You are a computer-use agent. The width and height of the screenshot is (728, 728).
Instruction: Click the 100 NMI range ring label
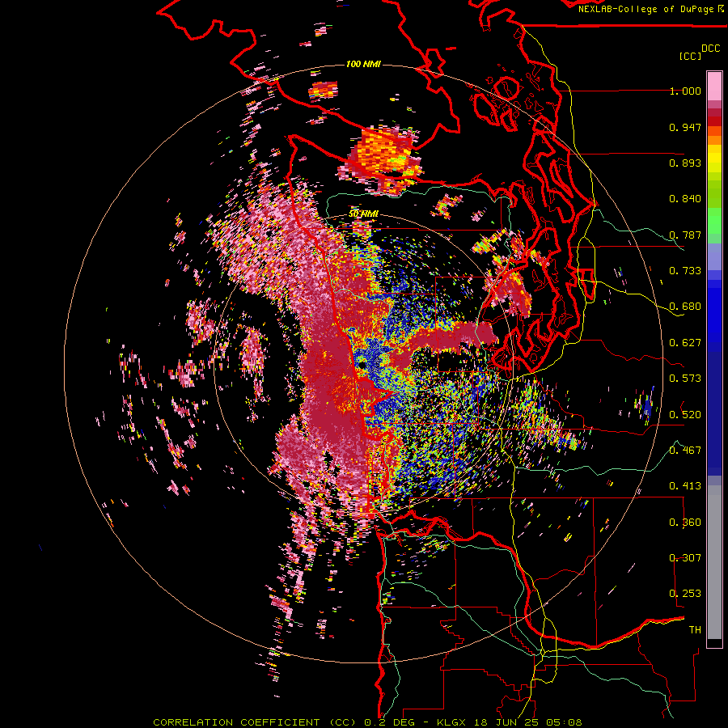click(x=363, y=64)
